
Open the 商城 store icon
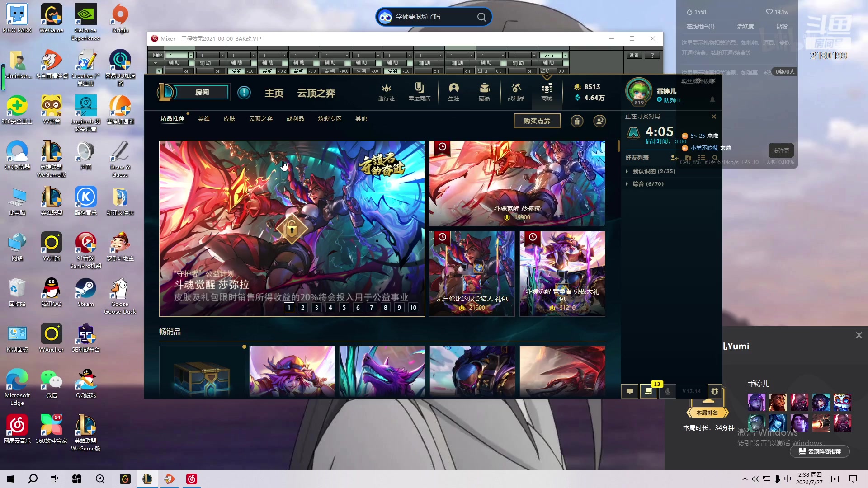coord(547,92)
